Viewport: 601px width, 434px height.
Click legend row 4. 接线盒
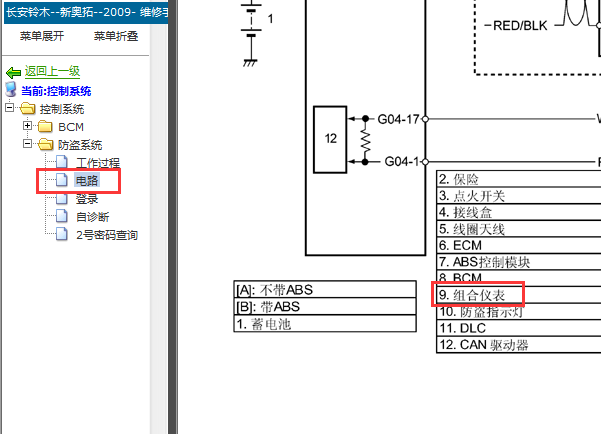coord(519,212)
